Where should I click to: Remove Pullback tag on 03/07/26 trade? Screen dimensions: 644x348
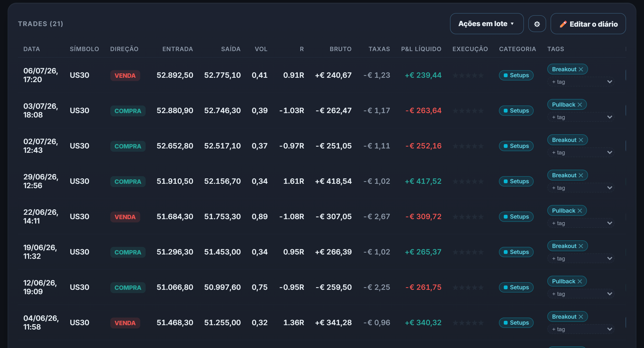[x=580, y=105]
